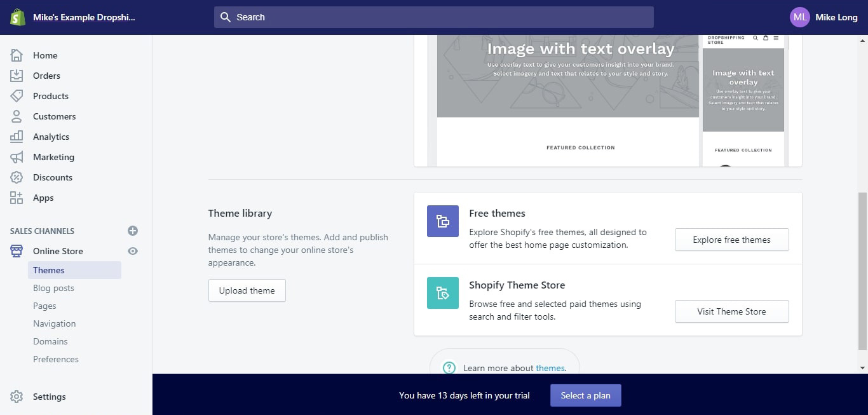Open Home from the sidebar icon
The image size is (868, 415).
point(17,55)
